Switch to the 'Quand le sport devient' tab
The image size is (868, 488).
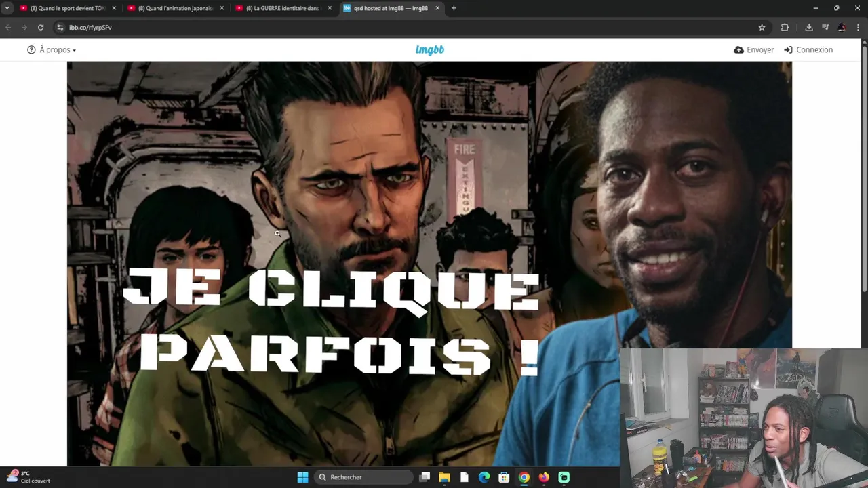[68, 8]
